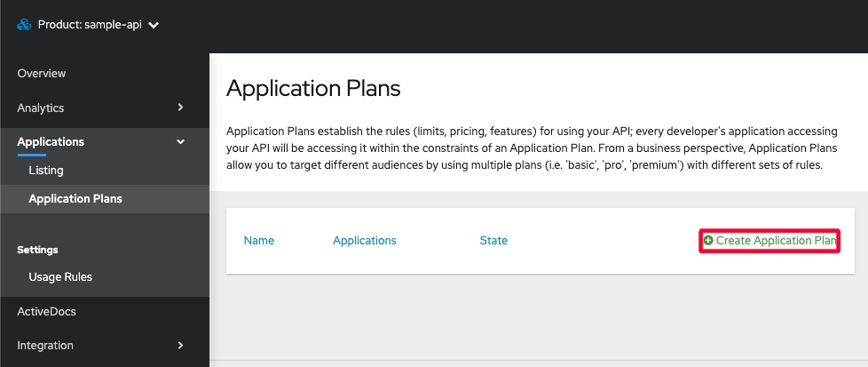Screen dimensions: 868x367
Task: Sort plans by the Name column
Action: (x=258, y=241)
